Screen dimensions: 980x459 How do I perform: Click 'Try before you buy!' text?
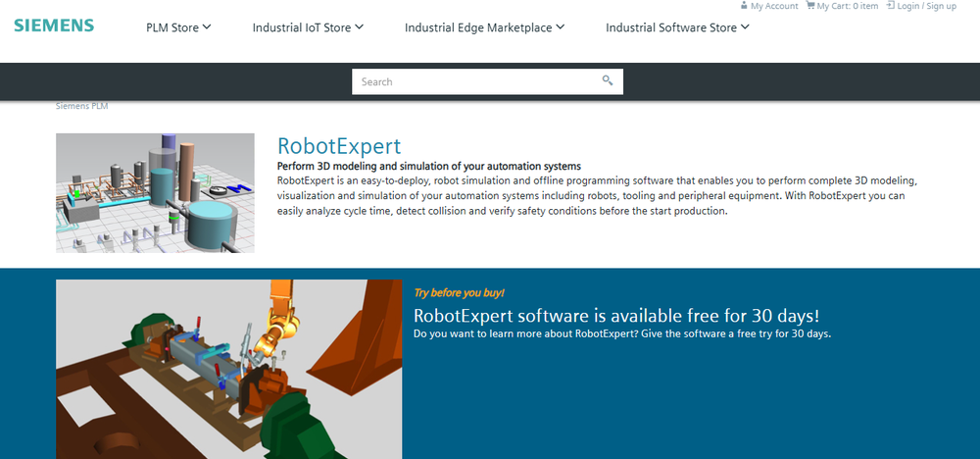tap(459, 292)
